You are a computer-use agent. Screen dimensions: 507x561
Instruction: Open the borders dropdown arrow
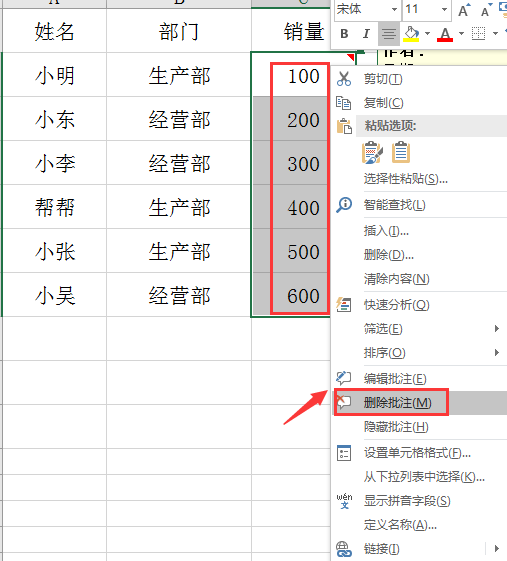[x=495, y=33]
